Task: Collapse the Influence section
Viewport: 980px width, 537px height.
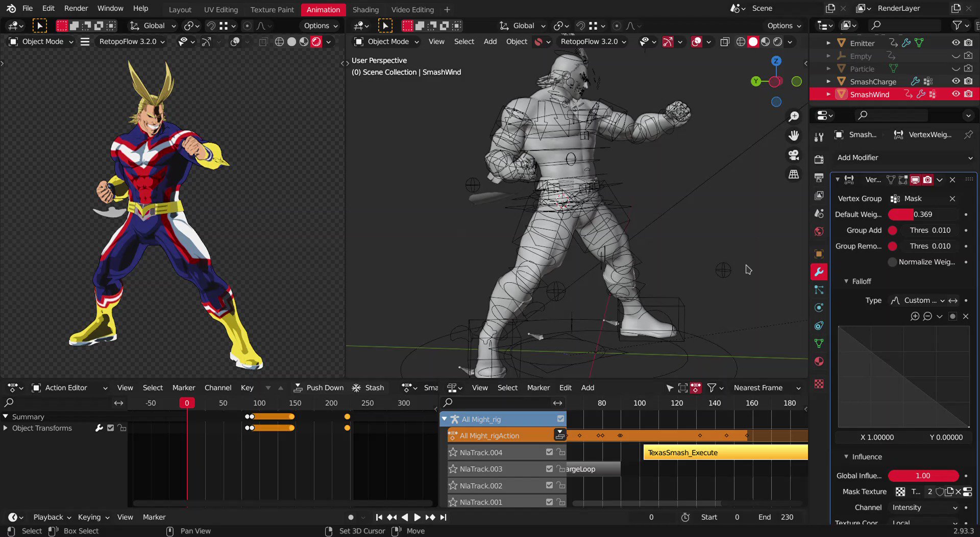Action: pyautogui.click(x=846, y=457)
